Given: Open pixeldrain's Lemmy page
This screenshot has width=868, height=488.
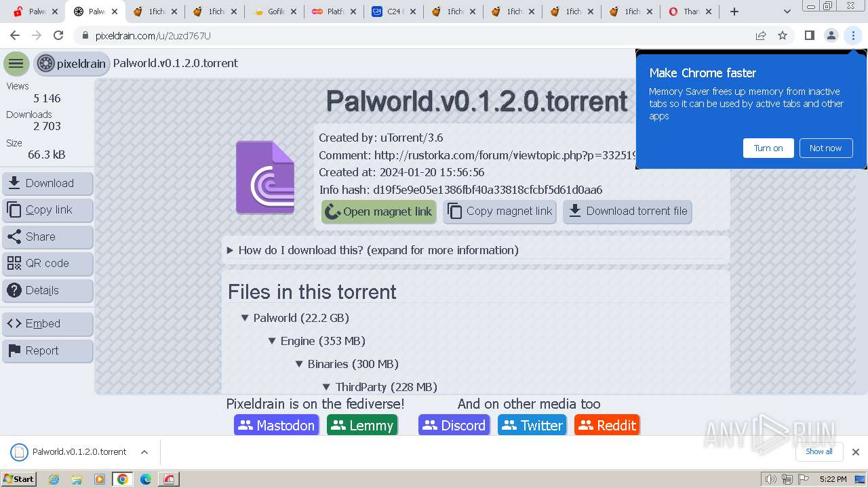Looking at the screenshot, I should (x=362, y=426).
